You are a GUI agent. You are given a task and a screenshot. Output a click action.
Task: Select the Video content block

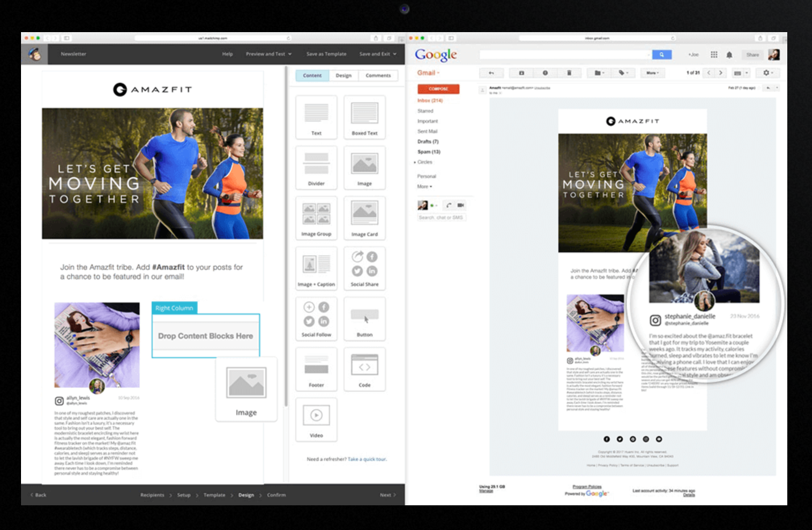316,419
